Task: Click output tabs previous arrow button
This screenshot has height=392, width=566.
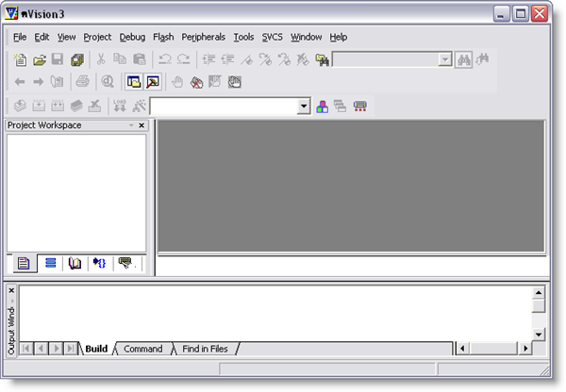Action: (42, 349)
